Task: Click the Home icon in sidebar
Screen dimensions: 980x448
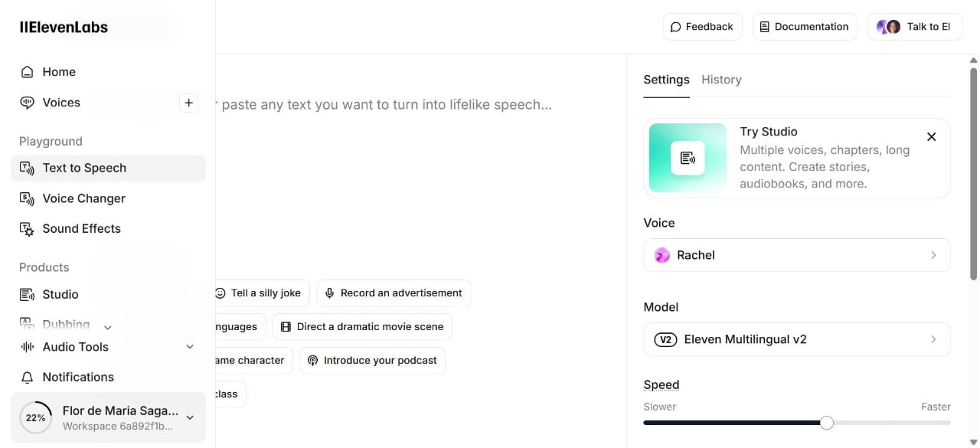Action: click(28, 72)
